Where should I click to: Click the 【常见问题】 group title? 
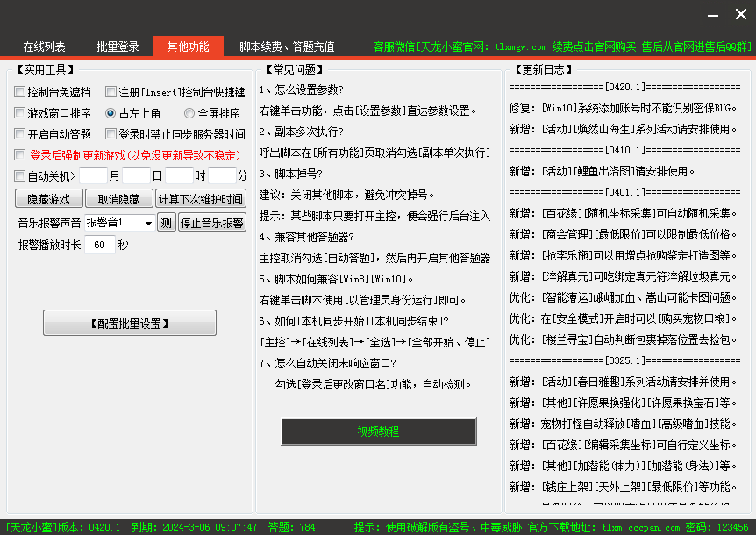tap(294, 69)
